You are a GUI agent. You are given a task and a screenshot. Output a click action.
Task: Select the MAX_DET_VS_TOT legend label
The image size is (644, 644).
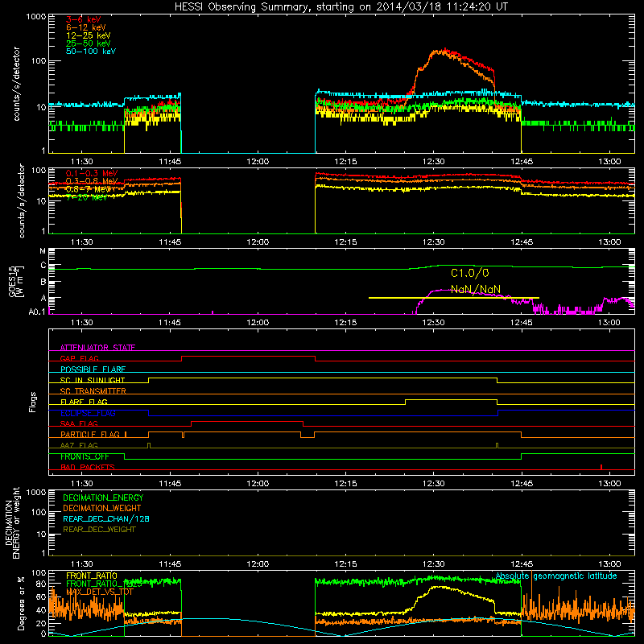click(x=100, y=592)
